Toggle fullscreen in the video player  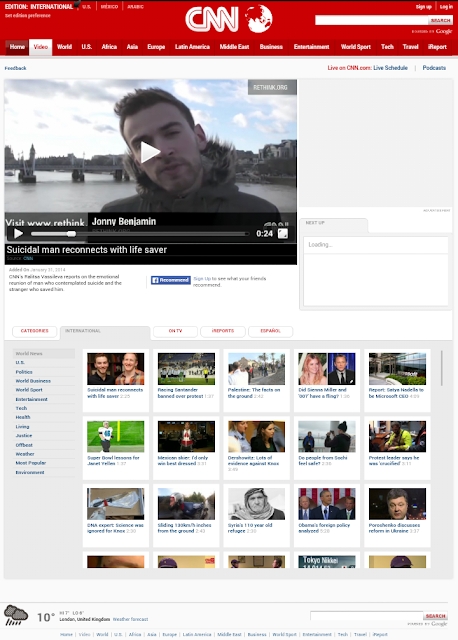[x=282, y=233]
